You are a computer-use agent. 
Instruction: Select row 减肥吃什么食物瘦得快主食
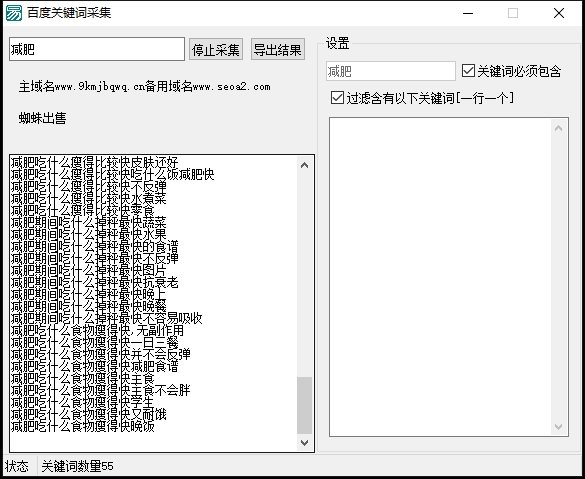(82, 379)
